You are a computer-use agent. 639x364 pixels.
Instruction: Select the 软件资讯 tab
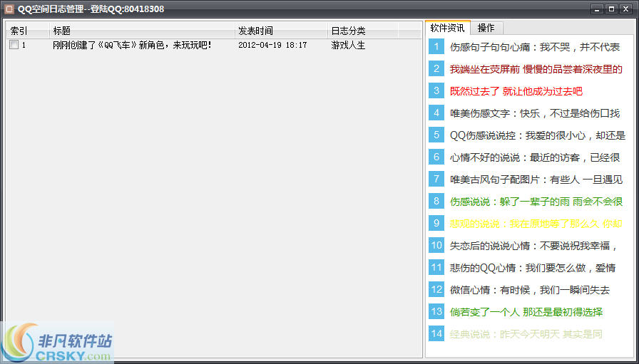[x=447, y=28]
